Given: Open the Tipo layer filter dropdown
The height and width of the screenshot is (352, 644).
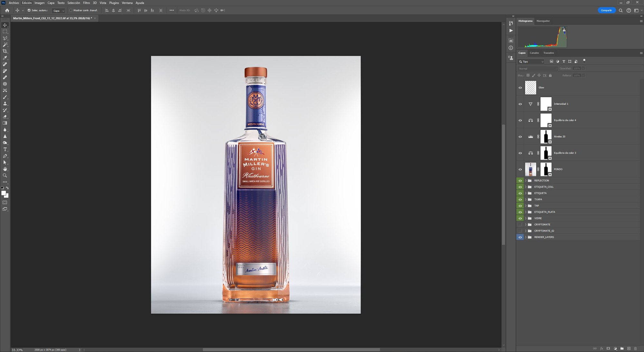Looking at the screenshot, I should pyautogui.click(x=531, y=61).
